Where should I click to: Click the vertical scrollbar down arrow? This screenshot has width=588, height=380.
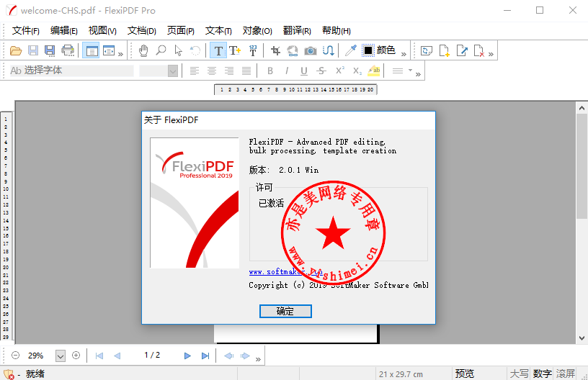tap(582, 338)
